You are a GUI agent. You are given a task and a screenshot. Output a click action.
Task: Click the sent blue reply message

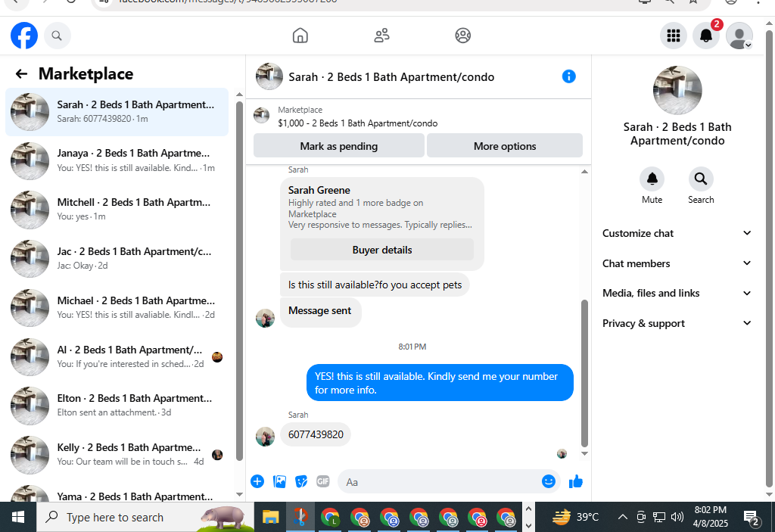click(440, 383)
